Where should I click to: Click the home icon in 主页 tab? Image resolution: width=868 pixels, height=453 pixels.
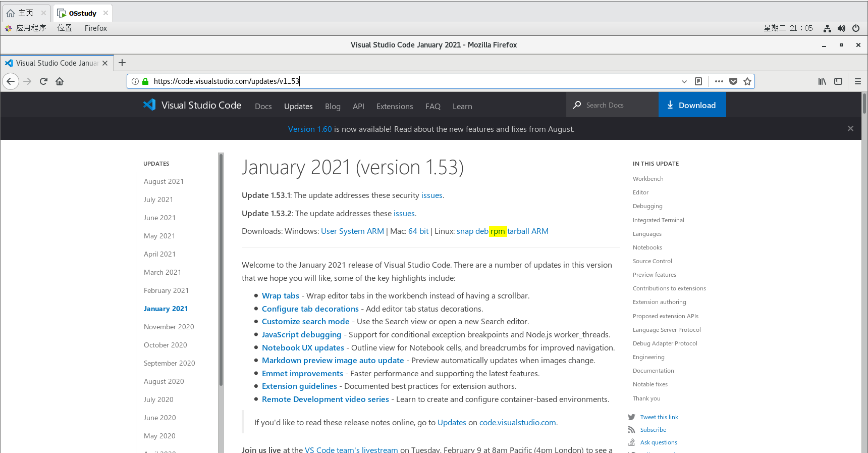(x=11, y=13)
